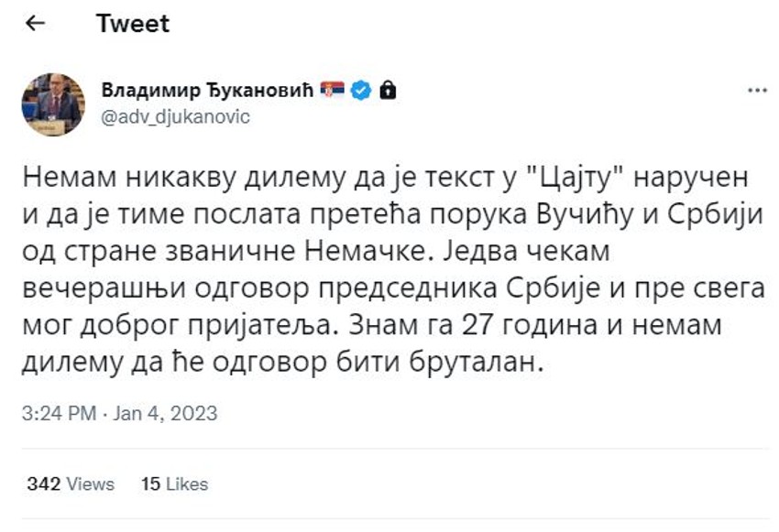Open the 342 Views count
Viewport: 779px width, 532px height.
pos(71,483)
